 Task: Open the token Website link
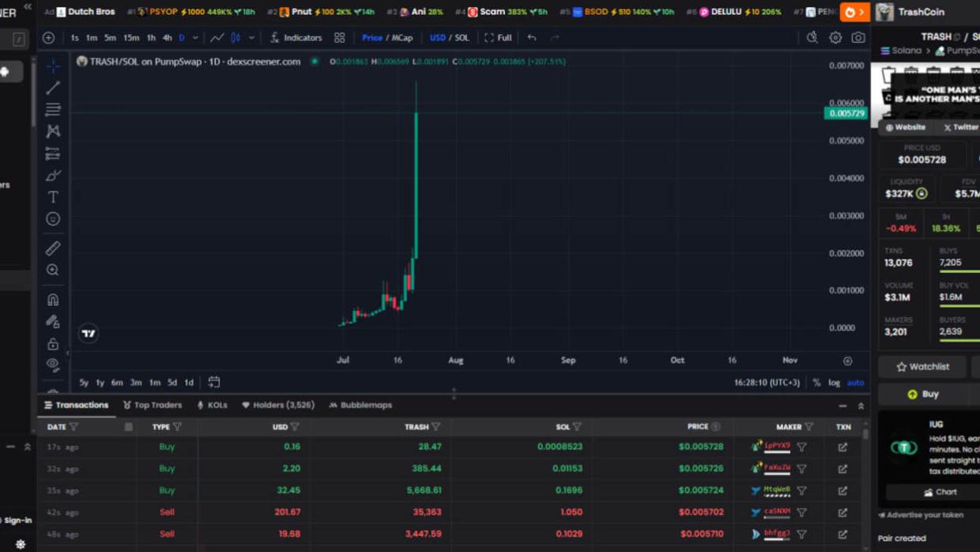coord(905,127)
